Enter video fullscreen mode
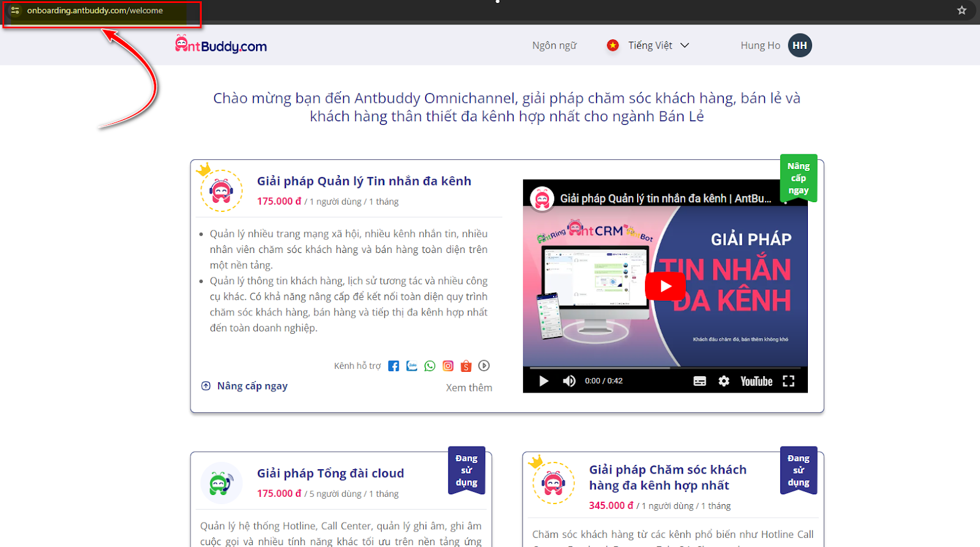 789,381
